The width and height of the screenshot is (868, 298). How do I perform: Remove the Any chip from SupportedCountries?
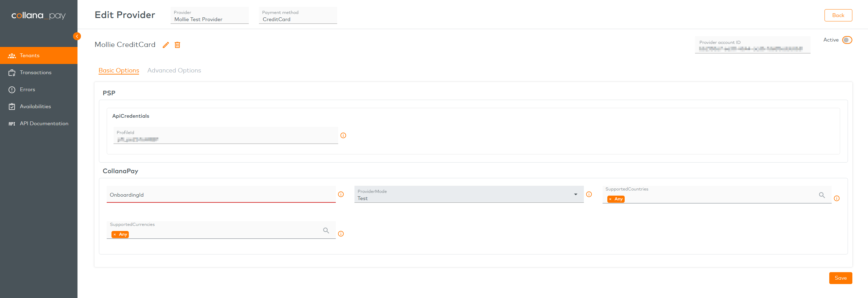[610, 199]
